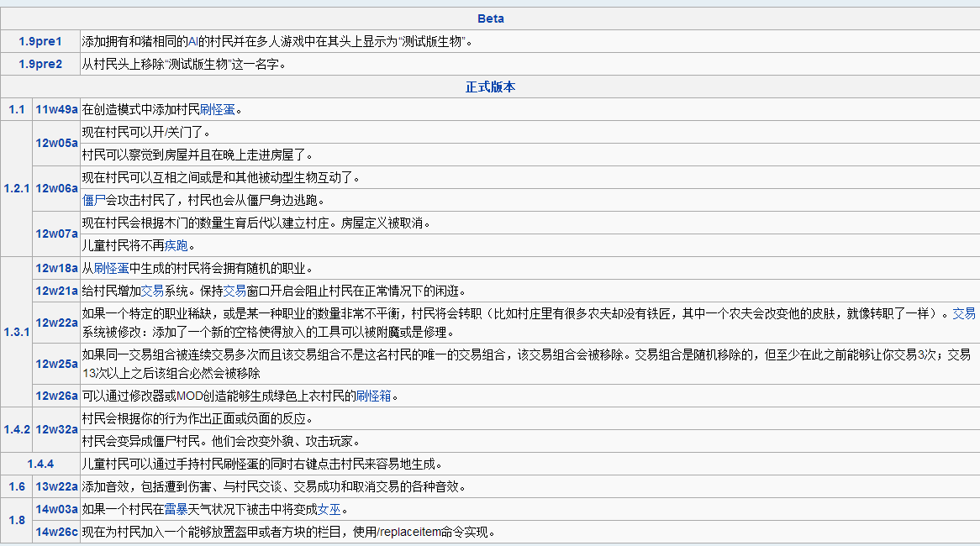Click the 13w22a sound effects description text
The width and height of the screenshot is (980, 546).
(274, 486)
